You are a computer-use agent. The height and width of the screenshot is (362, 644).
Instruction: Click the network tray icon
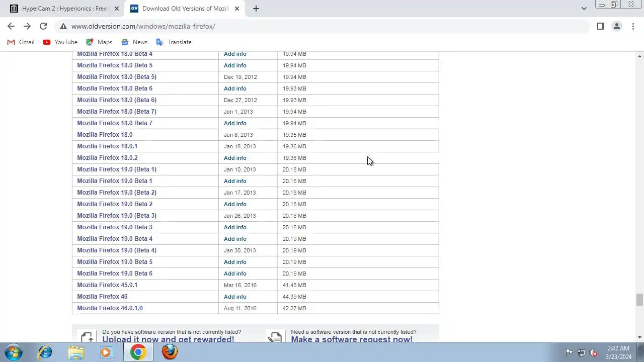(x=581, y=352)
